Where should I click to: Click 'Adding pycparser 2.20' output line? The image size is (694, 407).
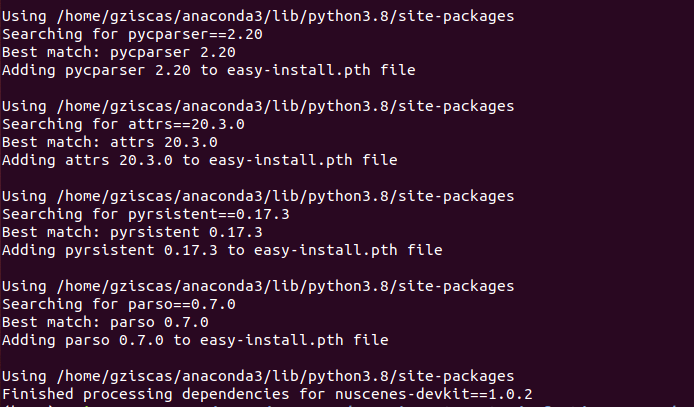(x=208, y=70)
